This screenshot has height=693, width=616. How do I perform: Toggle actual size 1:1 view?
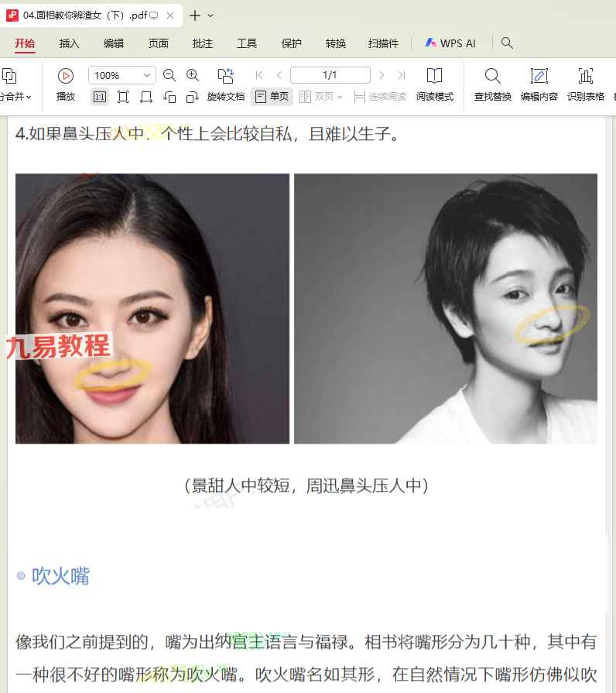tap(100, 97)
